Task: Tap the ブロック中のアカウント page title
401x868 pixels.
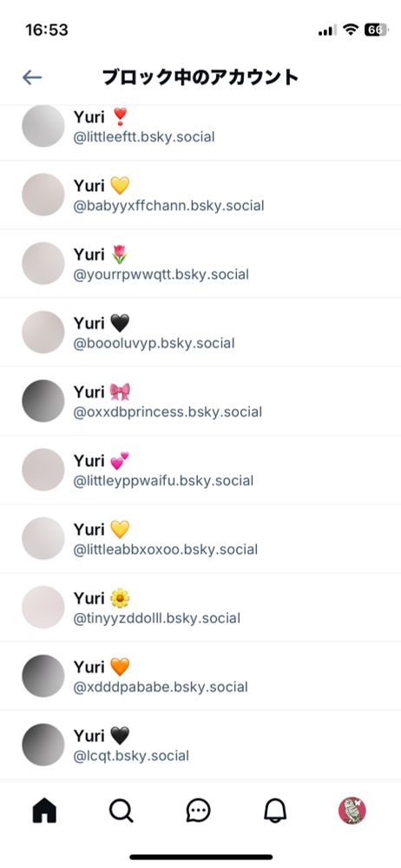Action: coord(200,77)
